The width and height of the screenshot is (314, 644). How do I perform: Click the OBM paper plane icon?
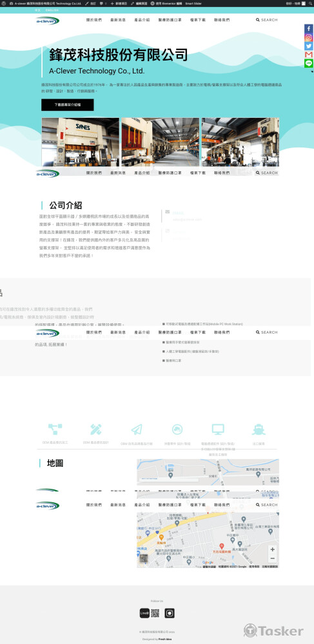pos(137,429)
